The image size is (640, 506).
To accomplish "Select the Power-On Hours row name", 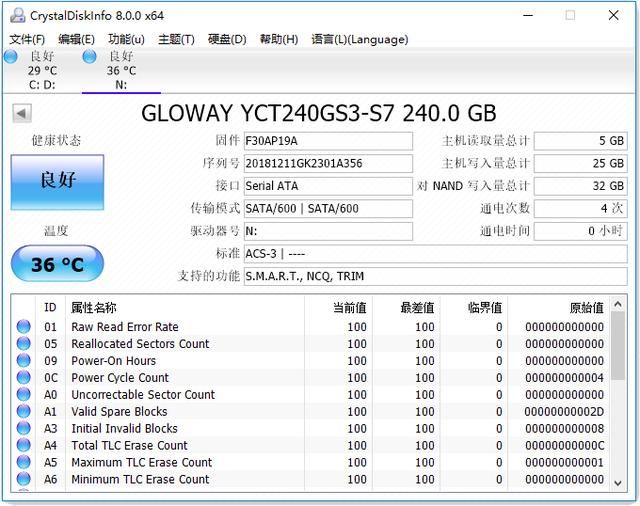I will click(113, 361).
